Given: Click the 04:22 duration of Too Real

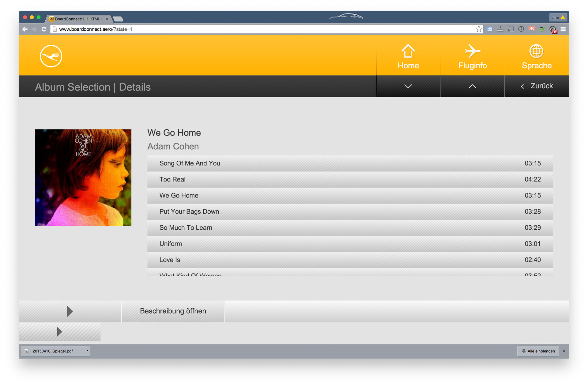Looking at the screenshot, I should pyautogui.click(x=533, y=179).
